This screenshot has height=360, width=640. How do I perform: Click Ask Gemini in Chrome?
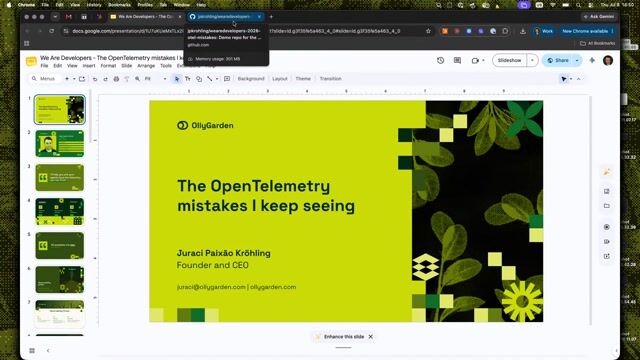coord(598,17)
